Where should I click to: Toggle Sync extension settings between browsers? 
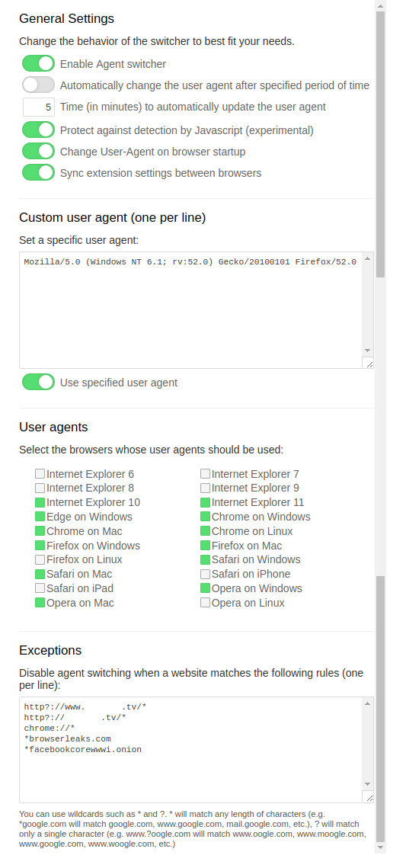[38, 172]
